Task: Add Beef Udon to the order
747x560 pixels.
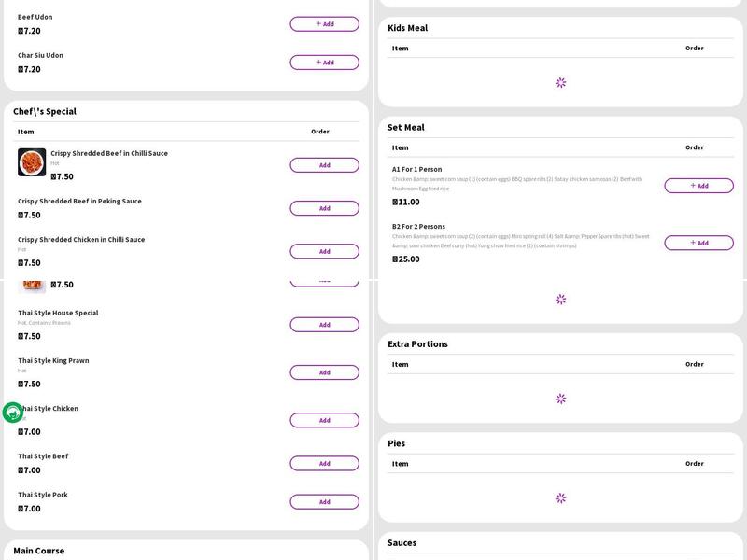Action: tap(324, 24)
